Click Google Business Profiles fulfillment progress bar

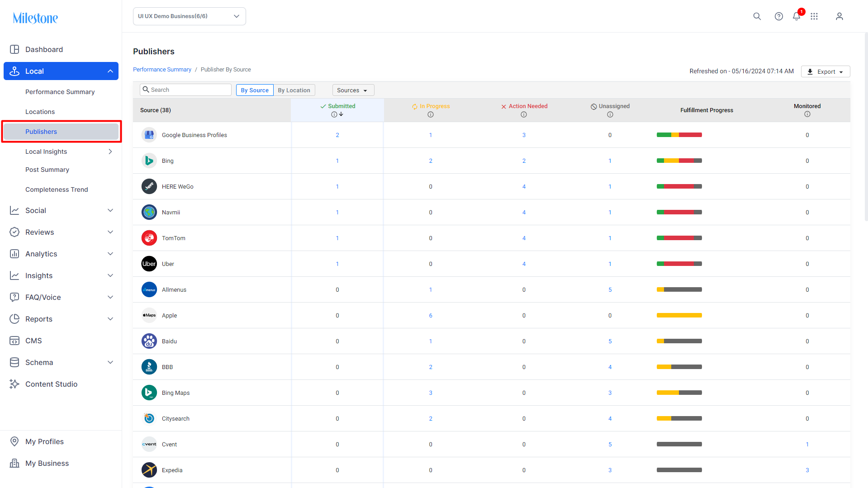[x=679, y=135]
